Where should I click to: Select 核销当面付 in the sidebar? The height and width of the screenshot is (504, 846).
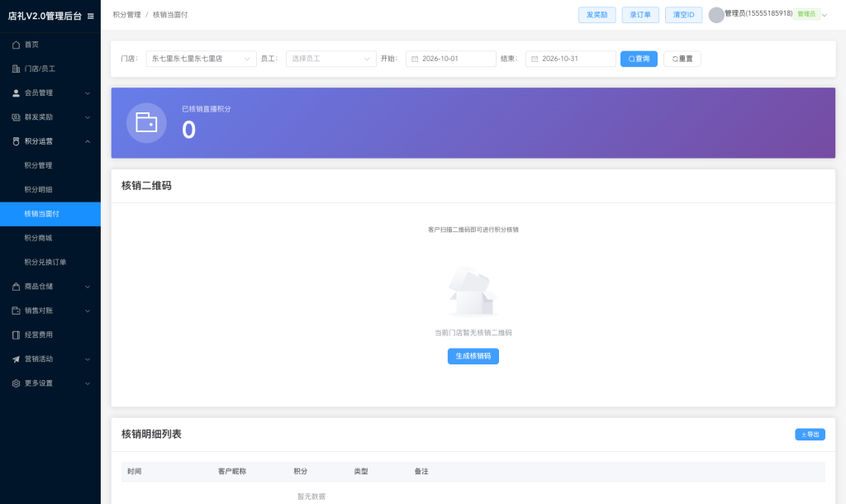pyautogui.click(x=50, y=214)
